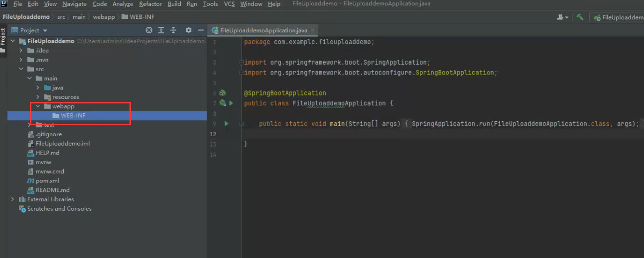Expand the .mvn folder
This screenshot has height=258, width=644.
pos(21,60)
